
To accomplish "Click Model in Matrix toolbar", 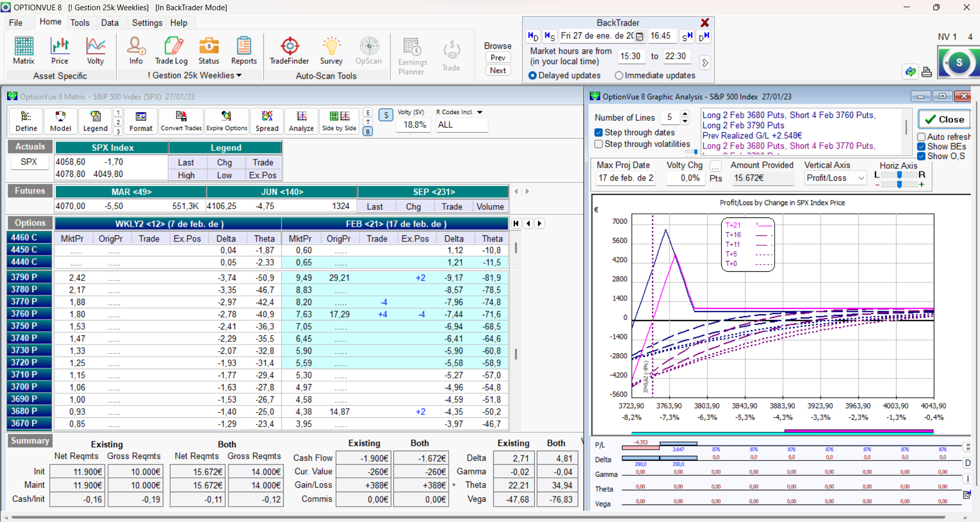I will click(60, 122).
